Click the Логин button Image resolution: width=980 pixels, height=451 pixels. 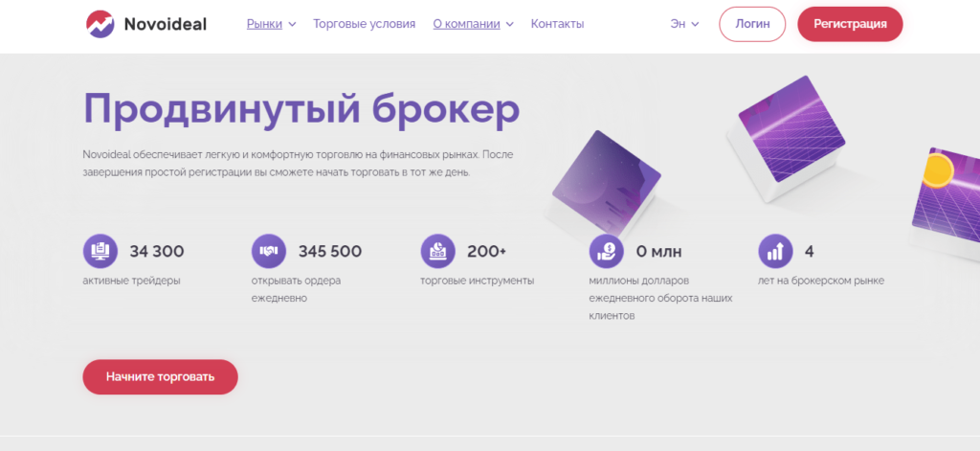tap(752, 24)
